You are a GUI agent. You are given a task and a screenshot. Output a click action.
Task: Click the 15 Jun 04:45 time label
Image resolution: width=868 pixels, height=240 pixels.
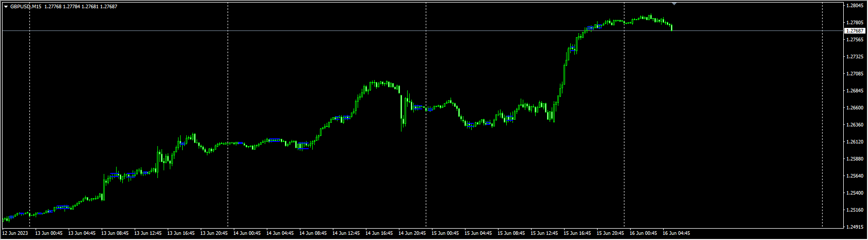pos(478,233)
